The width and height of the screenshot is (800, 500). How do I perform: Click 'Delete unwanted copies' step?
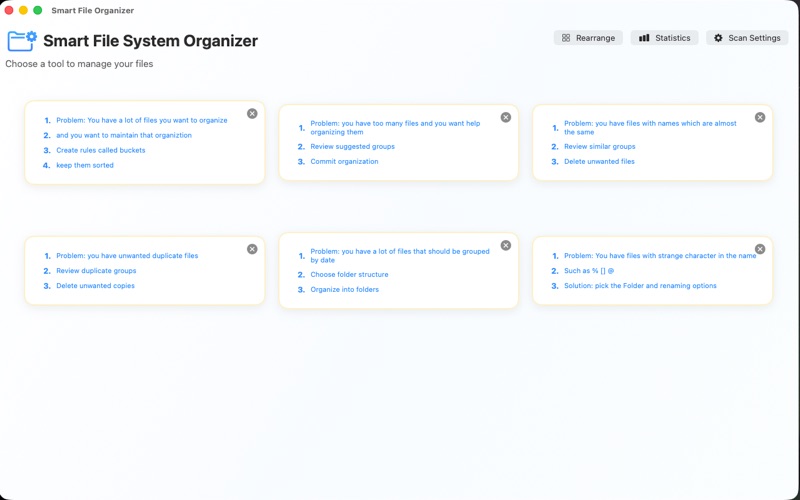[95, 286]
